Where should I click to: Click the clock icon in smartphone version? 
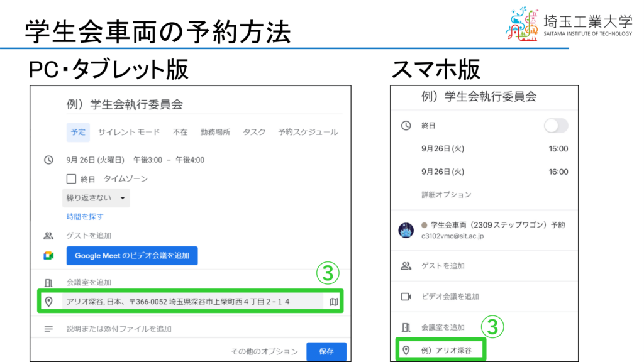coord(406,126)
